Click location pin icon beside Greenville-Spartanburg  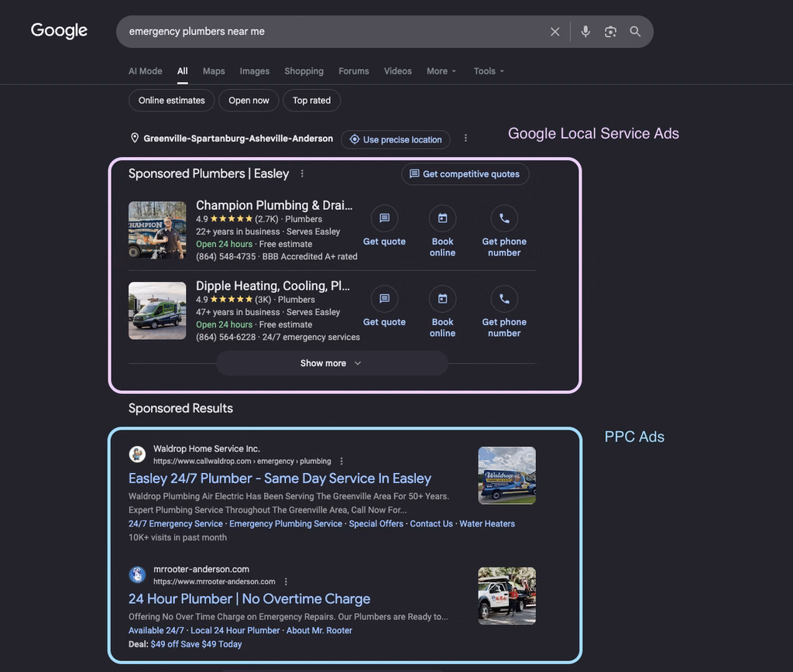(x=135, y=138)
